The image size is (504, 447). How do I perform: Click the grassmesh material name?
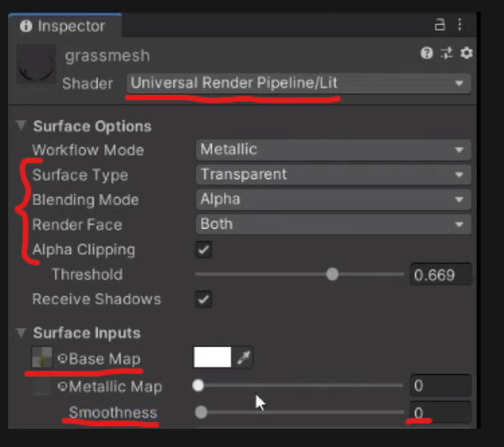tap(107, 56)
